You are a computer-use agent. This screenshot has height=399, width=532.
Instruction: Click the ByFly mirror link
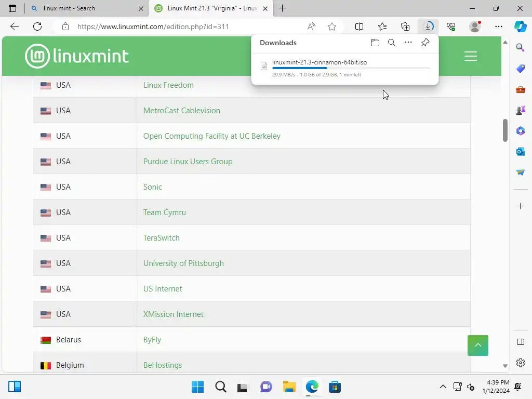pos(152,340)
